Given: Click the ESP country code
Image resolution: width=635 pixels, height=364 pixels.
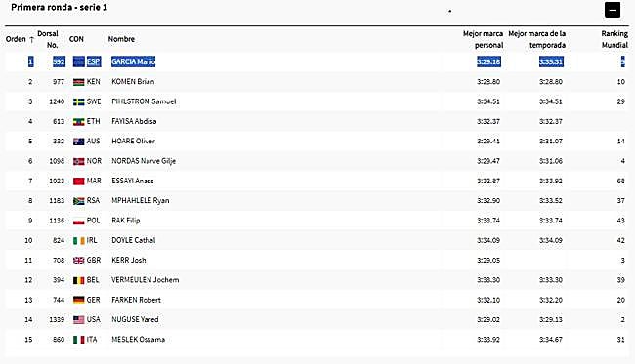Looking at the screenshot, I should (x=94, y=61).
